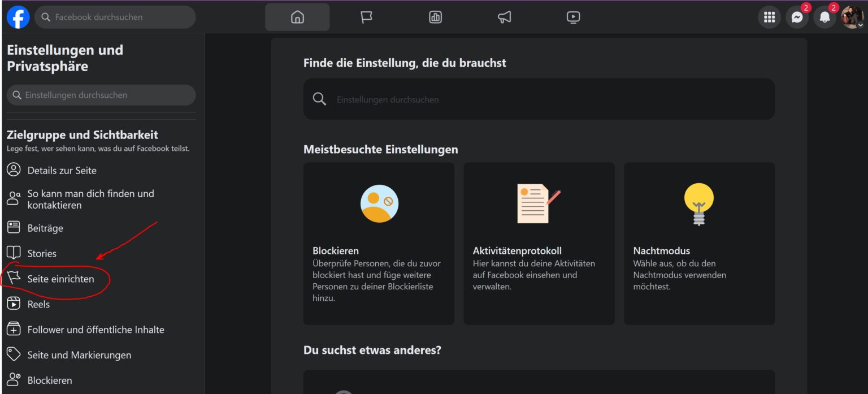Click the app menu grid icon
Image resolution: width=868 pixels, height=394 pixels.
(x=769, y=17)
